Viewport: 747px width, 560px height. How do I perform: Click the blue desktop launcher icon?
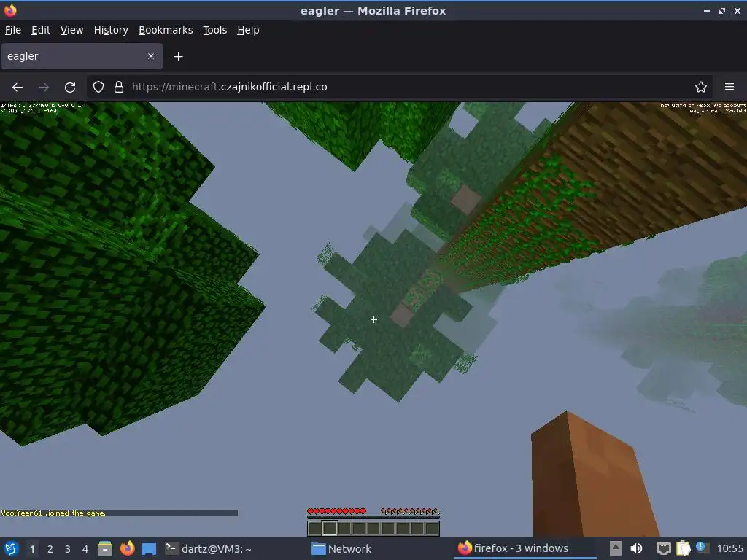(x=149, y=548)
